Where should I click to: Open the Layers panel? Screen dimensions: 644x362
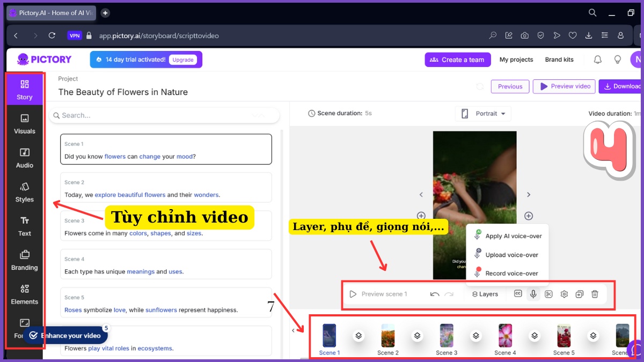485,294
